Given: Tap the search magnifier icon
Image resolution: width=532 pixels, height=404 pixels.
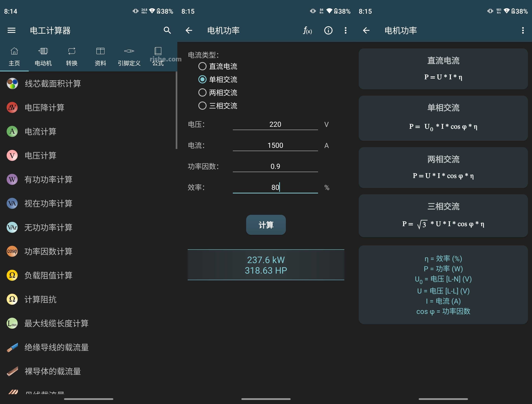Looking at the screenshot, I should (x=167, y=31).
